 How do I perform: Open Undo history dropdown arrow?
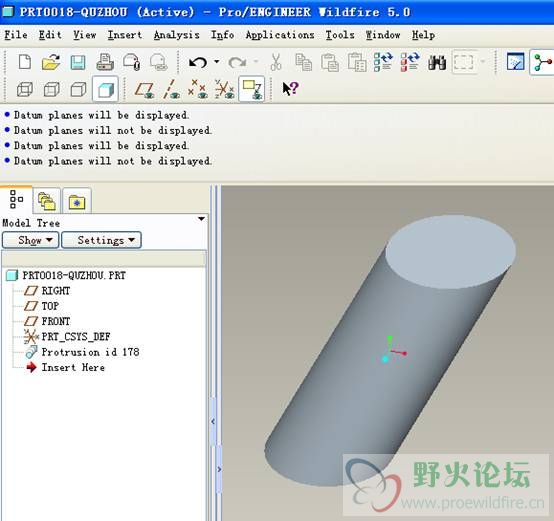coord(217,62)
